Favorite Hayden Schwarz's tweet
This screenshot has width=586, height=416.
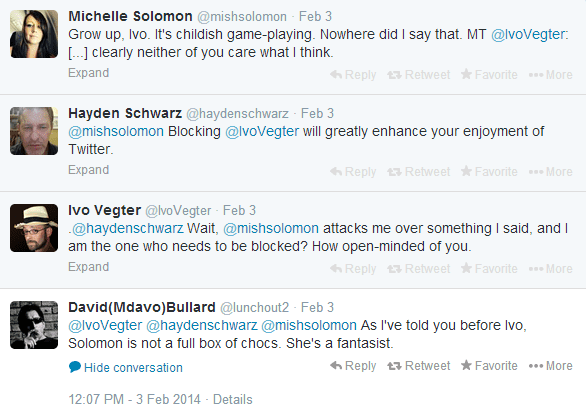point(489,172)
